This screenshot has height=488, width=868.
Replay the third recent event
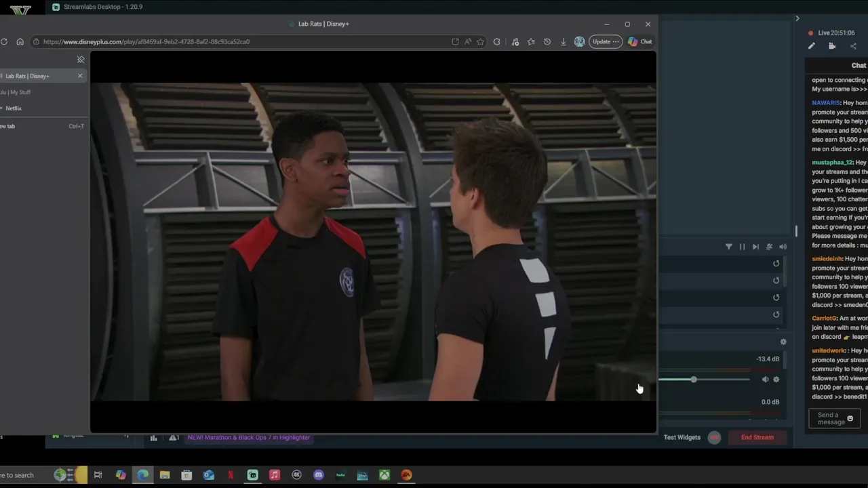pos(776,298)
